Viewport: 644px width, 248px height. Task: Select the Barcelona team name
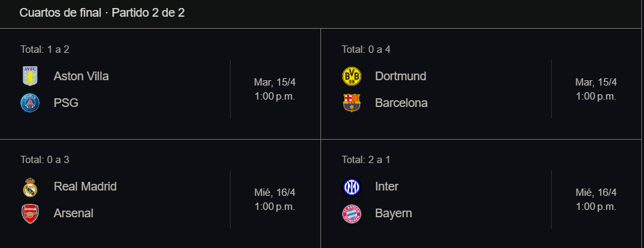point(401,103)
